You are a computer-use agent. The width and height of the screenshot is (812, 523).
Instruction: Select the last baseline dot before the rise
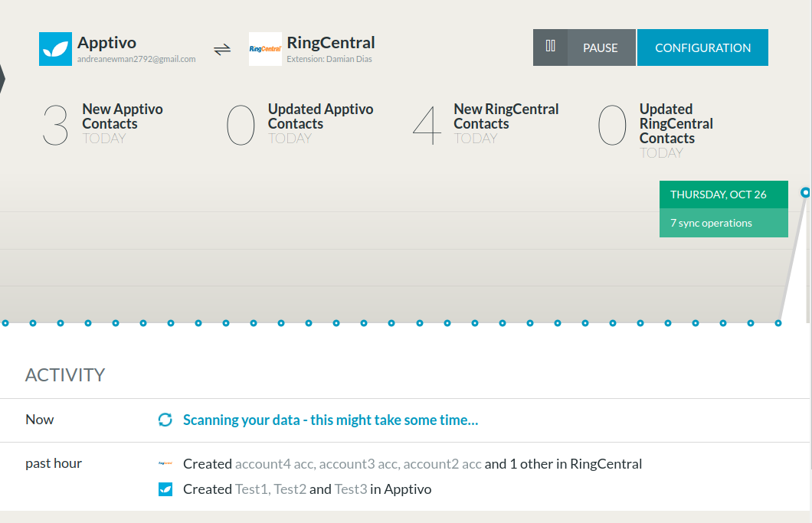pyautogui.click(x=778, y=323)
